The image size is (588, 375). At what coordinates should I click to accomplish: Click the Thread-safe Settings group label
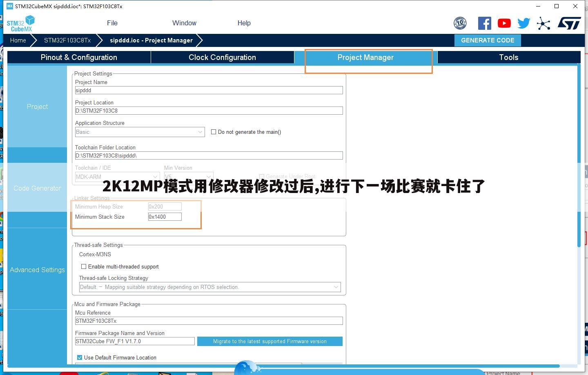98,245
